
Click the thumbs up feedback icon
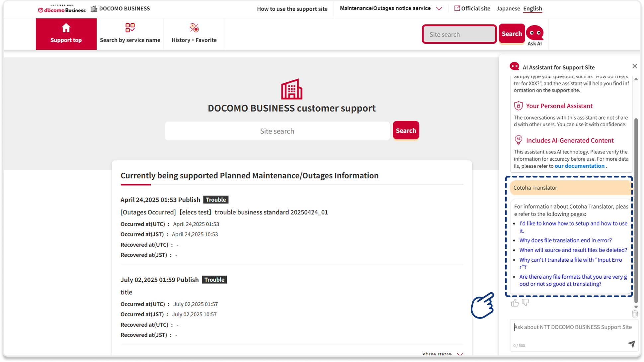click(515, 303)
